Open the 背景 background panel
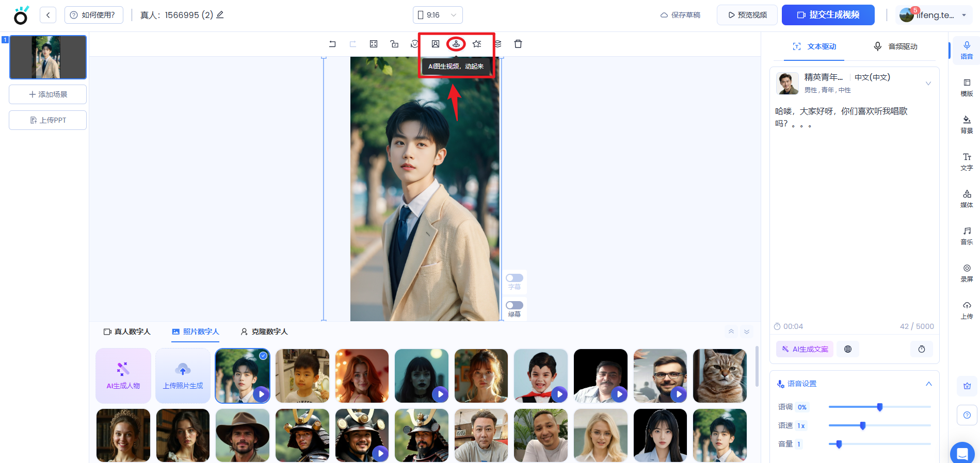 pyautogui.click(x=967, y=124)
